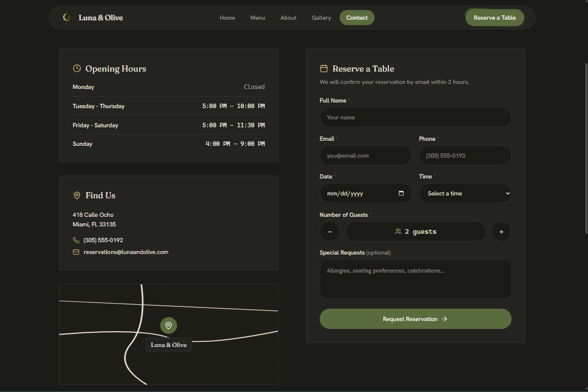Click the Tuesday - Thursday row label
588x392 pixels.
tap(99, 106)
